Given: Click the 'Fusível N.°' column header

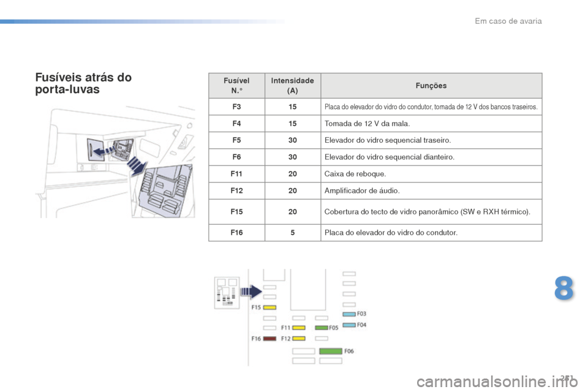Looking at the screenshot, I should [236, 86].
